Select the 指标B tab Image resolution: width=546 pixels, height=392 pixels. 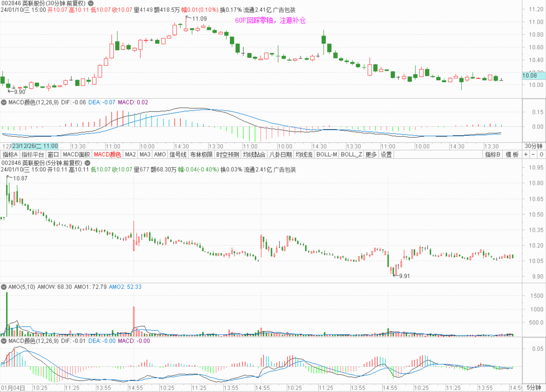[492, 154]
